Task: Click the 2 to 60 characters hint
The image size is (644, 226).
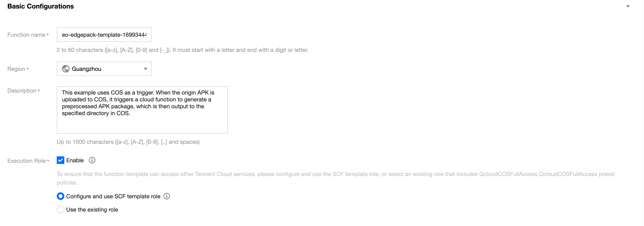Action: click(x=183, y=50)
